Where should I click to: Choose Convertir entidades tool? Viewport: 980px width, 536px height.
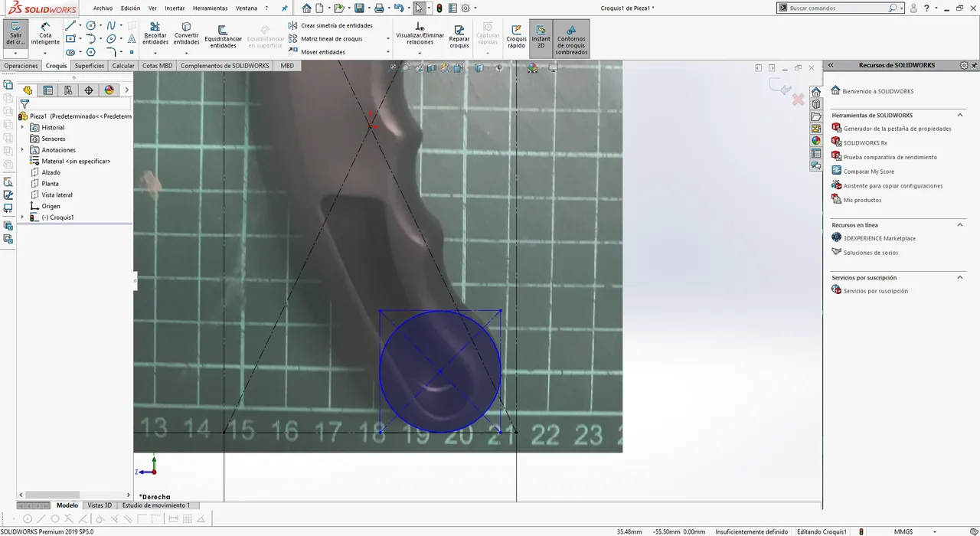[187, 34]
